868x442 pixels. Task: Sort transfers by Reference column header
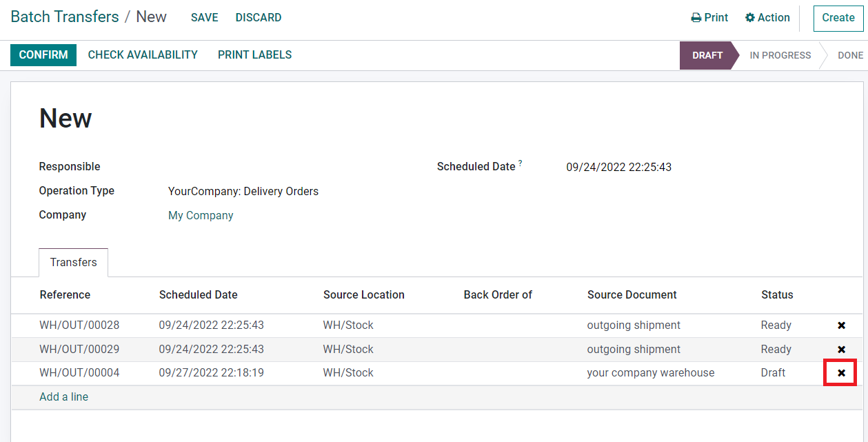(x=65, y=295)
